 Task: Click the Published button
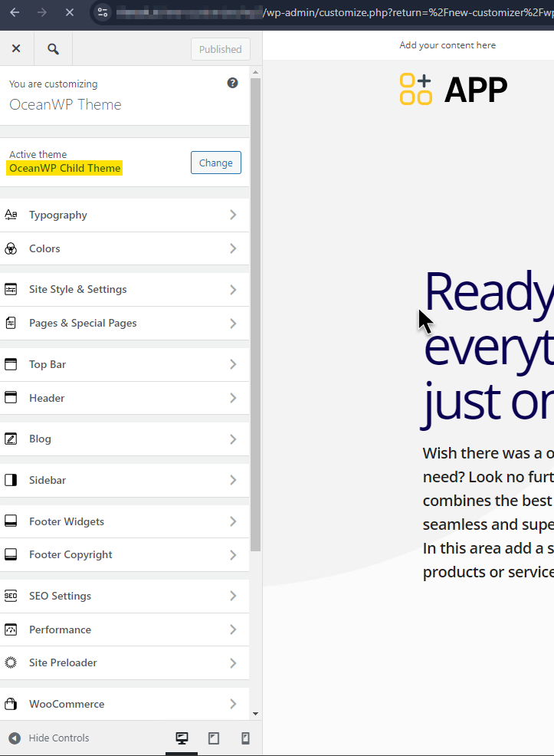click(x=220, y=49)
